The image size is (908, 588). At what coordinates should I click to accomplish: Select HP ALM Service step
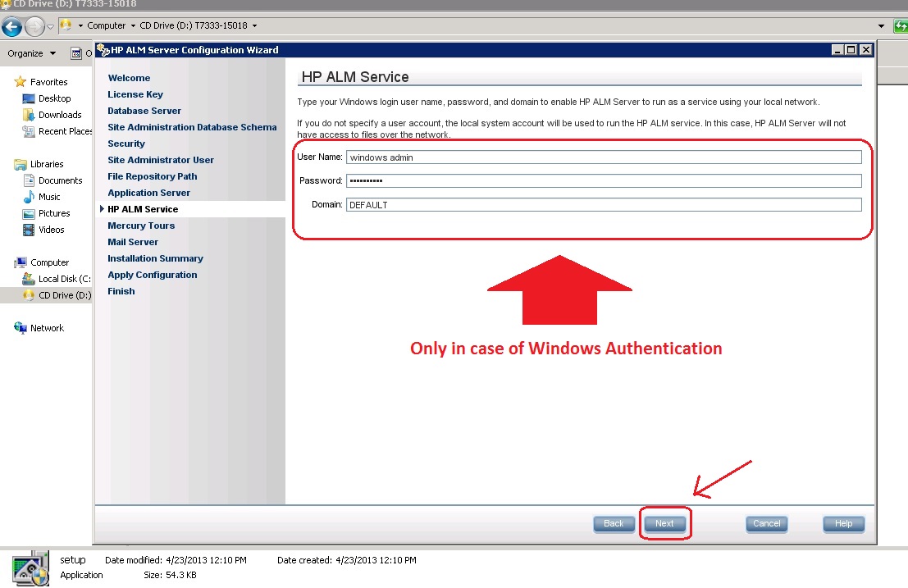point(143,209)
